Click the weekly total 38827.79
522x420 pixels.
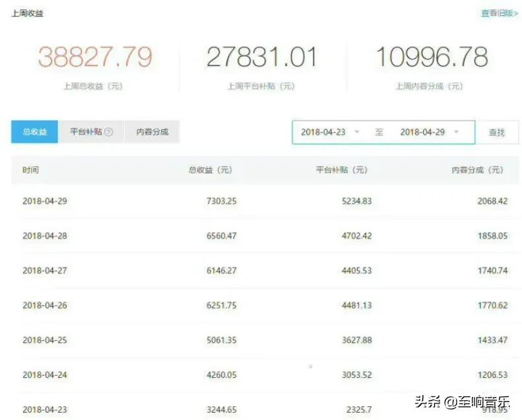point(95,57)
